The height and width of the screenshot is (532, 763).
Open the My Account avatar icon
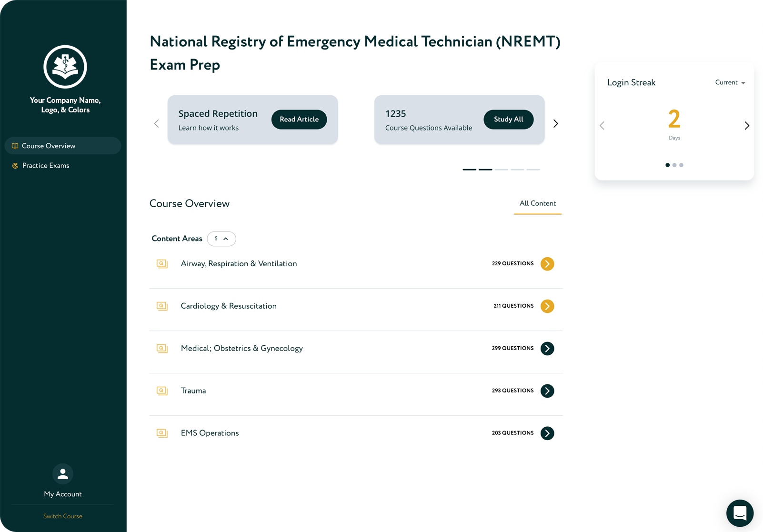(x=63, y=474)
